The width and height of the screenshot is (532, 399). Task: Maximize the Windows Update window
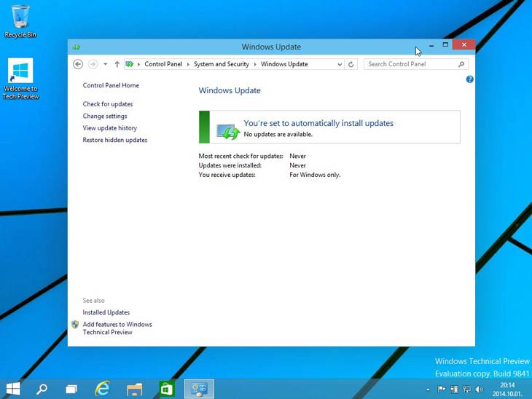point(445,44)
